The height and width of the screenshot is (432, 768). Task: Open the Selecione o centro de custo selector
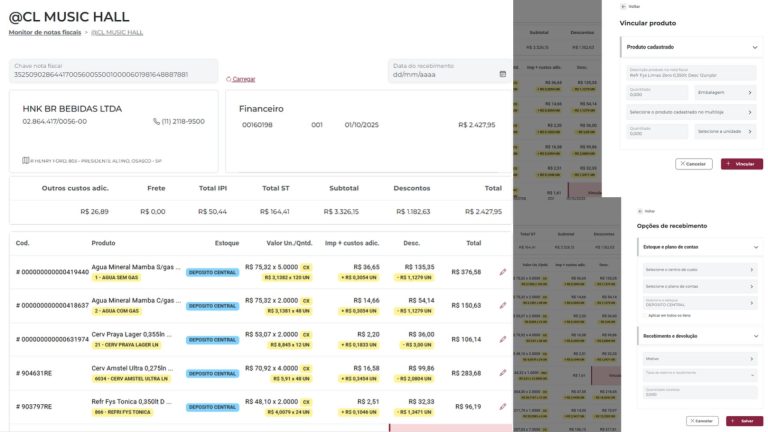click(699, 269)
